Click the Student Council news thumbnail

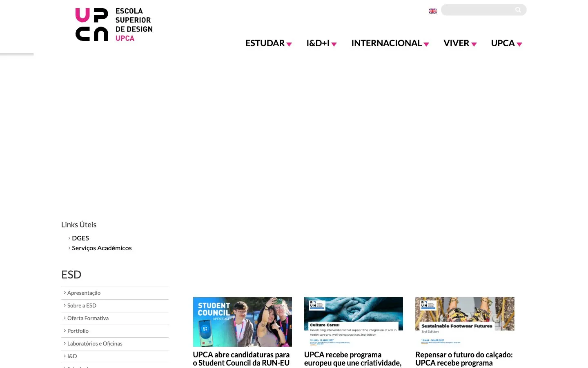tap(243, 322)
